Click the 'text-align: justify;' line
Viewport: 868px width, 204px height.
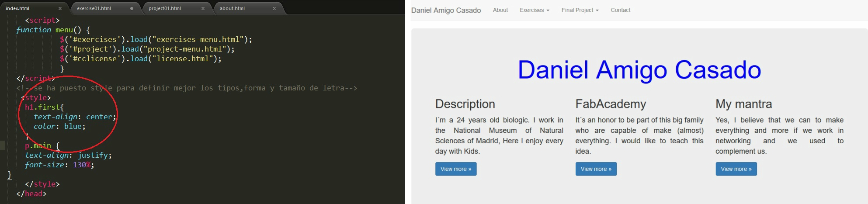[x=68, y=155]
